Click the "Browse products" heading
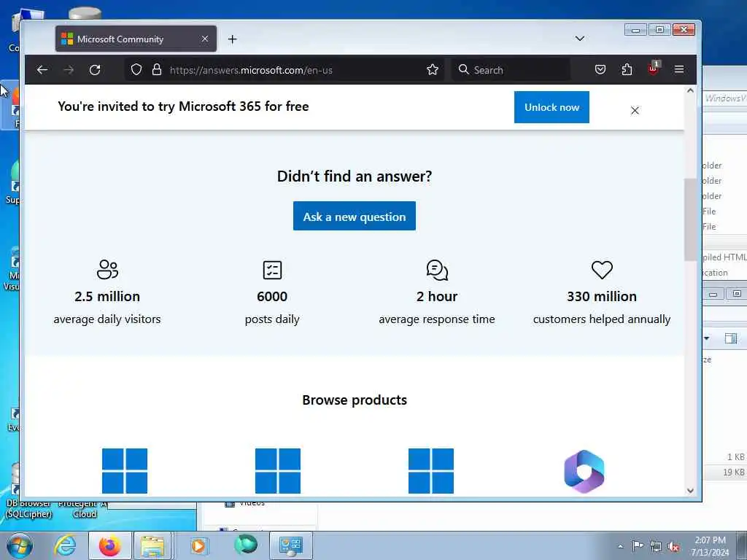This screenshot has width=747, height=560. pos(355,400)
